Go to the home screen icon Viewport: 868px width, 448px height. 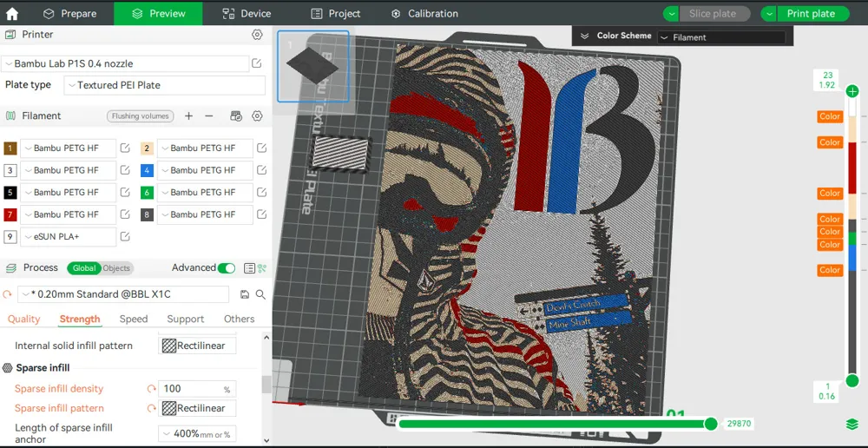(11, 13)
